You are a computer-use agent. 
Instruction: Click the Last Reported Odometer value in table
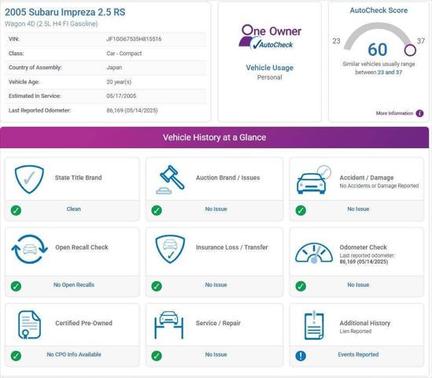pos(132,110)
